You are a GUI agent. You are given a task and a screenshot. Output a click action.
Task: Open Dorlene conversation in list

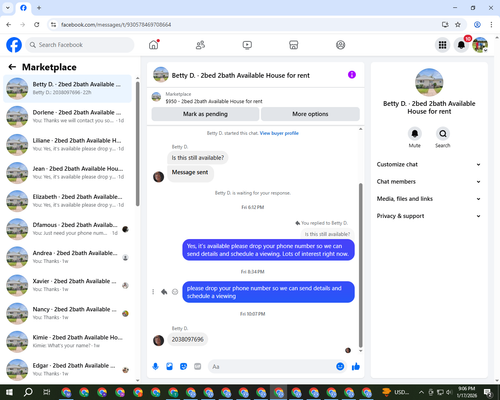(67, 117)
